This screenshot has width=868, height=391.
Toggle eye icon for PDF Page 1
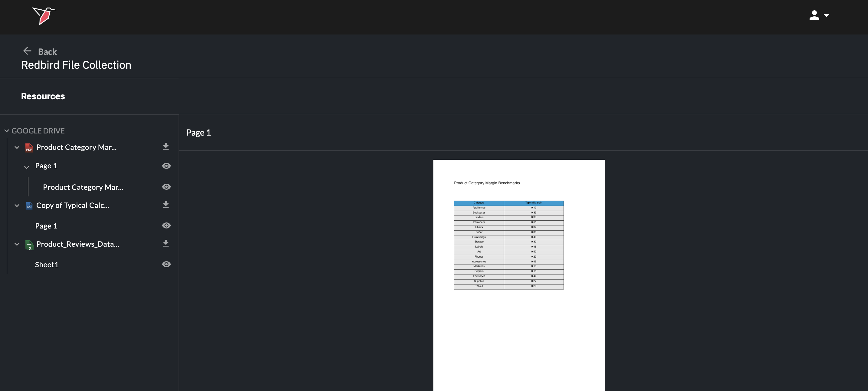[166, 166]
